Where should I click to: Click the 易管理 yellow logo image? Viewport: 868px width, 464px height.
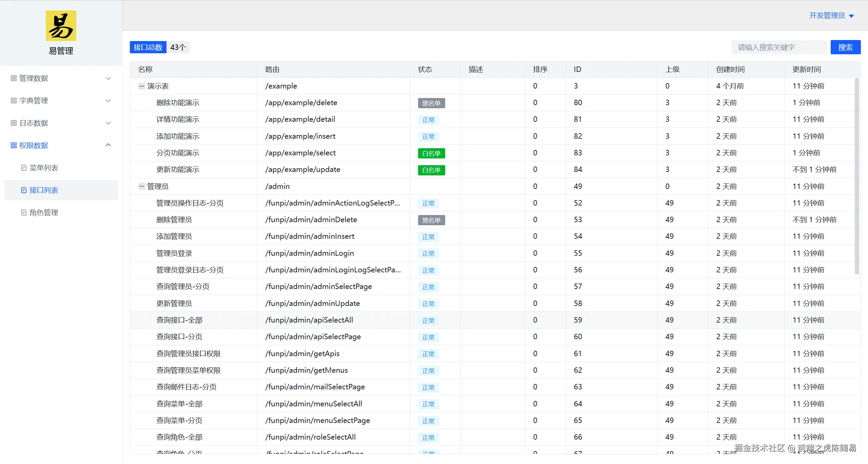61,26
